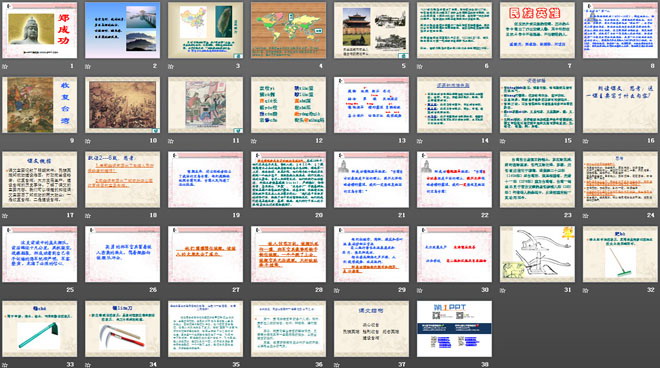Click the animation star under slide 6
Image resolution: width=660 pixels, height=368 pixels.
coord(420,67)
